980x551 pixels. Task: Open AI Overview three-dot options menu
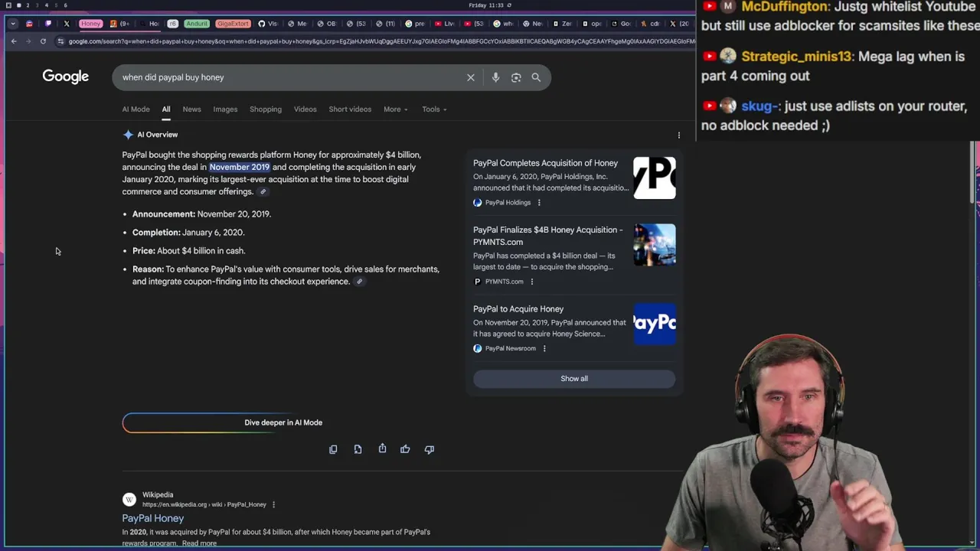(x=678, y=135)
